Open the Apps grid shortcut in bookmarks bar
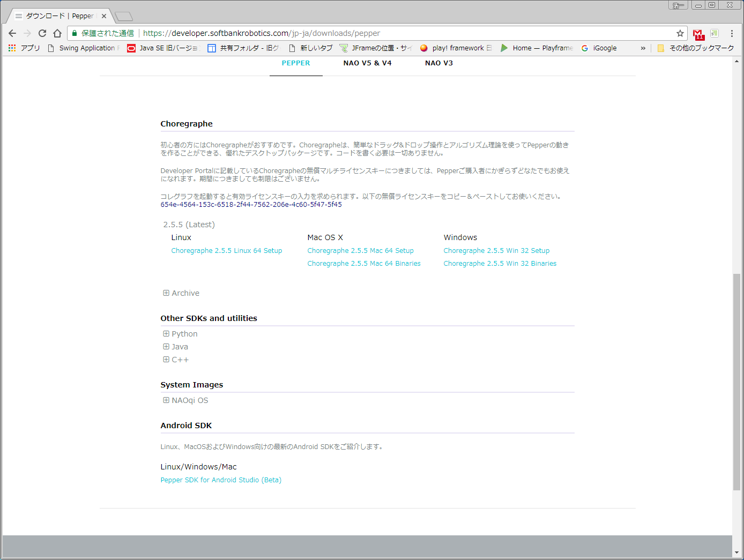Screen dimensions: 744x560 click(12, 48)
